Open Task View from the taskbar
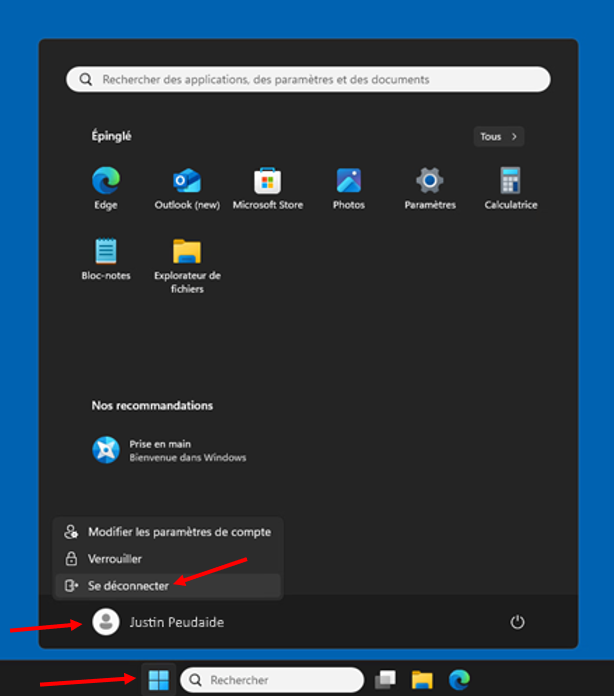 (x=385, y=680)
